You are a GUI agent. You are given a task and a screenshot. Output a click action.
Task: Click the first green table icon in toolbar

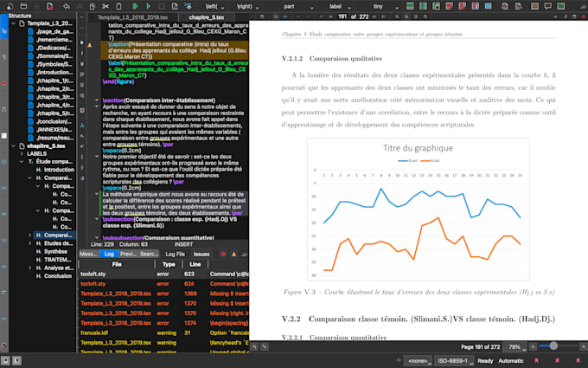pyautogui.click(x=410, y=6)
